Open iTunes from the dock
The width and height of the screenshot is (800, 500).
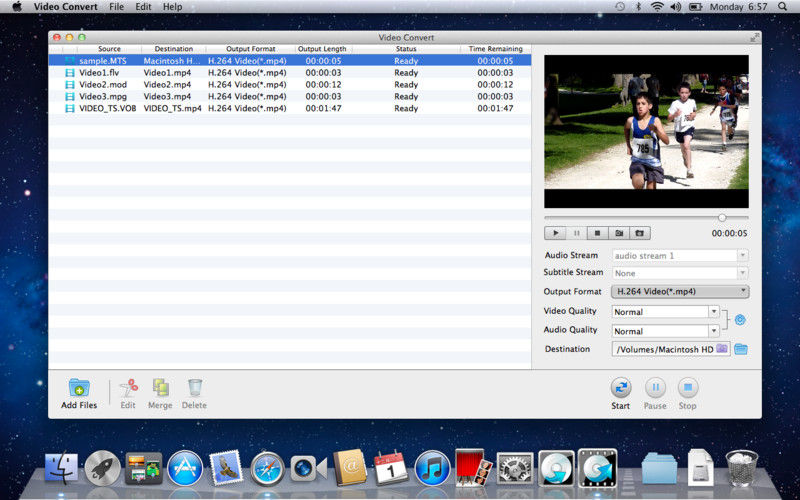[432, 468]
